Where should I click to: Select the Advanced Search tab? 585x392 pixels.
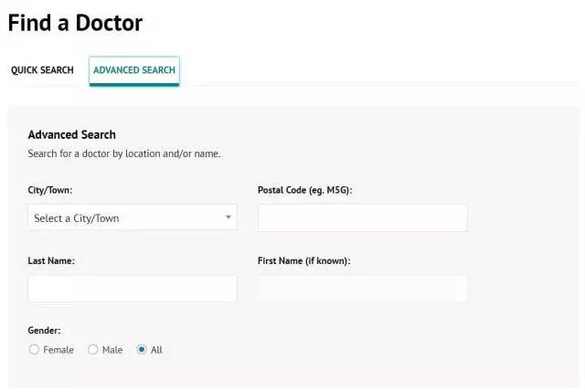(x=134, y=70)
